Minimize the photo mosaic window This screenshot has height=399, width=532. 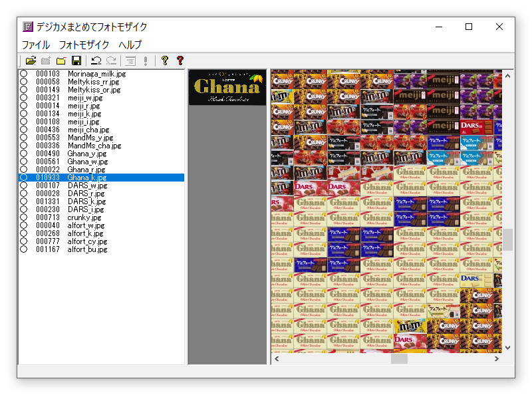(439, 27)
